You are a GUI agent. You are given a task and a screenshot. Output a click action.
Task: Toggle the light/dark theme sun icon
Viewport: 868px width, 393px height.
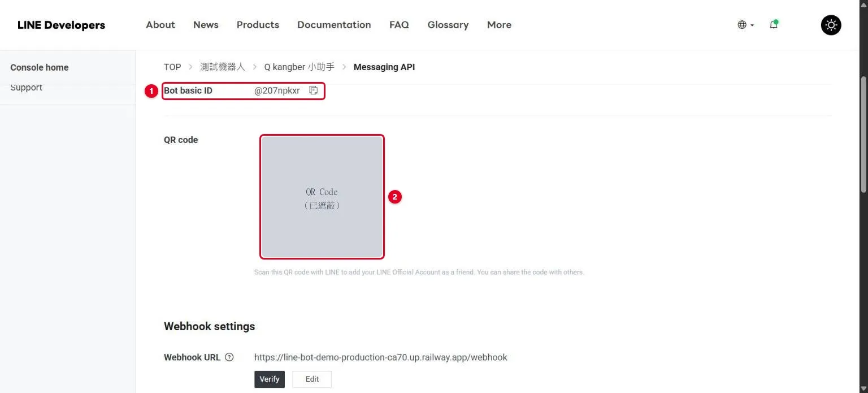831,25
